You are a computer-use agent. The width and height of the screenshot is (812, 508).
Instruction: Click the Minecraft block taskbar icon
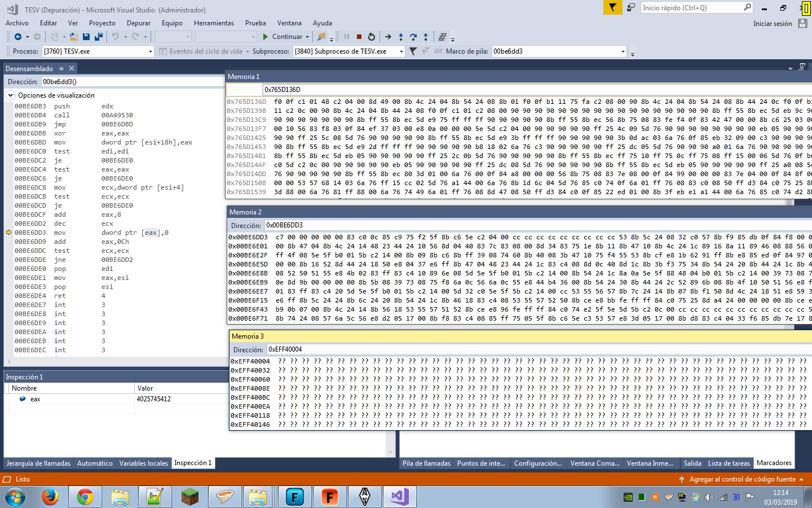click(x=190, y=497)
